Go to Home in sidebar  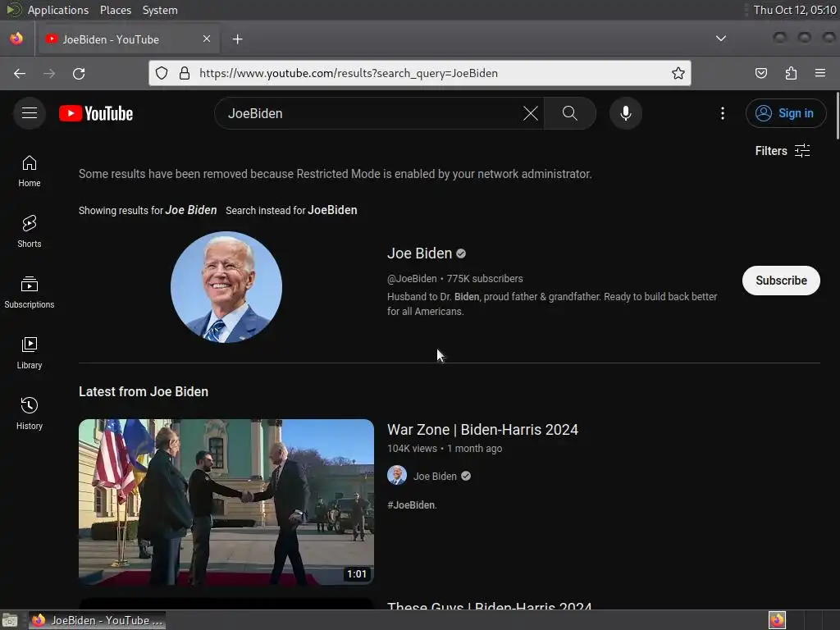(30, 171)
